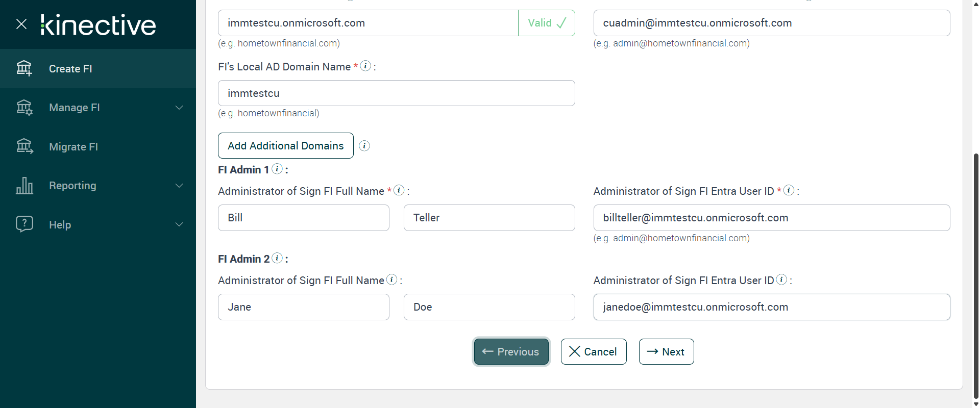Click the FI's Local AD Domain Name field
This screenshot has width=980, height=408.
coord(396,93)
